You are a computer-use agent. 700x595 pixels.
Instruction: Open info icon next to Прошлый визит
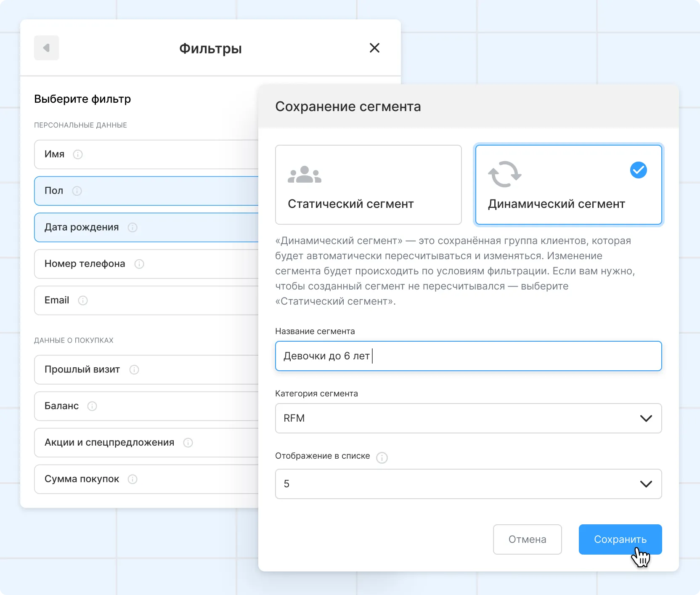134,369
